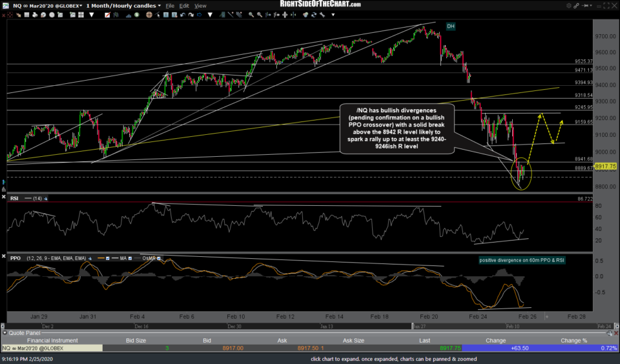Click the time range scrollbar below dates
The height and width of the screenshot is (364, 620).
tap(309, 327)
